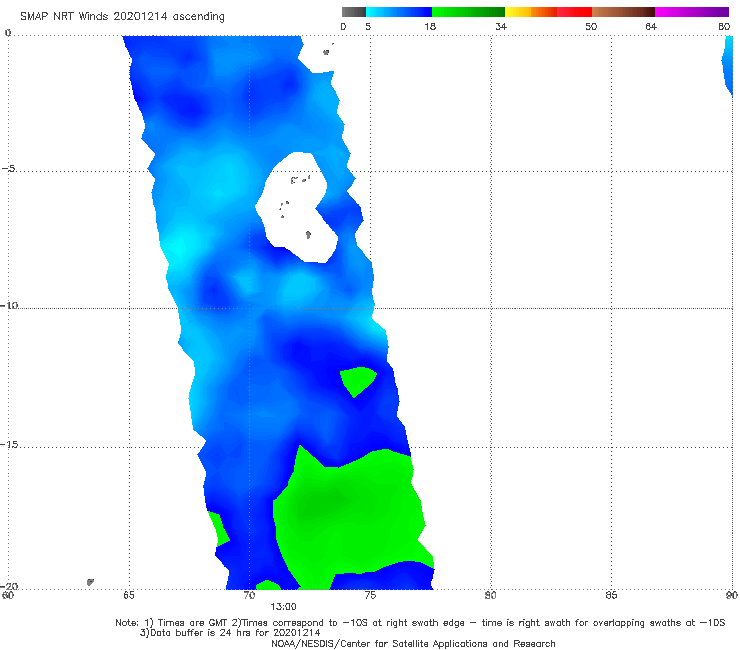Click the tiny island mark near 63E 20S

pyautogui.click(x=90, y=582)
